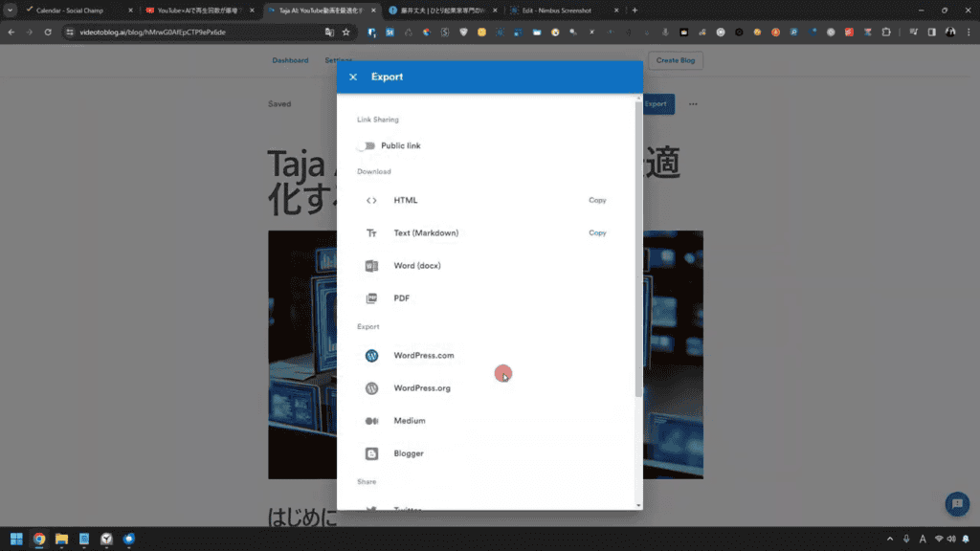Click the dialog scroll-down arrow
The height and width of the screenshot is (551, 980).
point(638,505)
